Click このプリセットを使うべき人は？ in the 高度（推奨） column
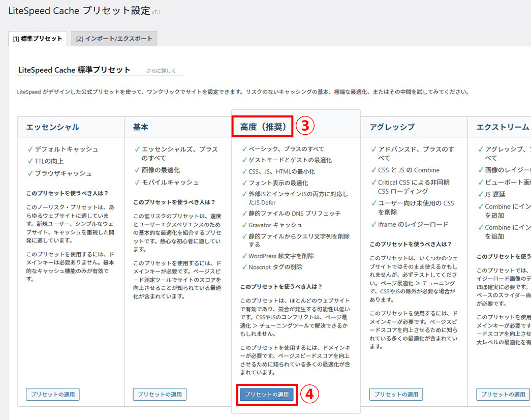This screenshot has height=420, width=531. (x=281, y=286)
